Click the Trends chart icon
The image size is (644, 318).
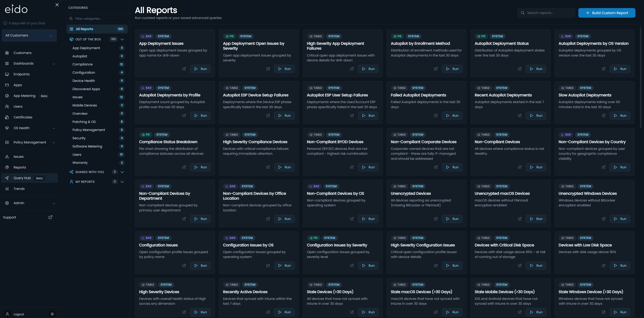tap(7, 189)
